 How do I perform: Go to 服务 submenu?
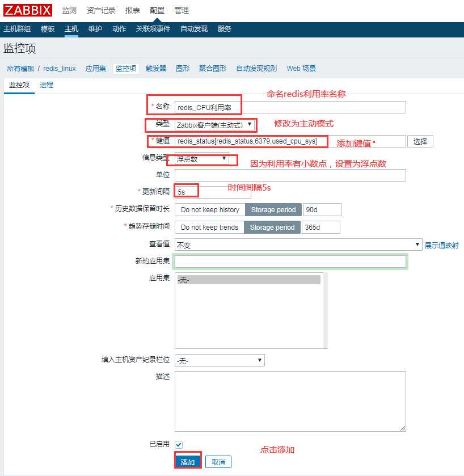[224, 29]
